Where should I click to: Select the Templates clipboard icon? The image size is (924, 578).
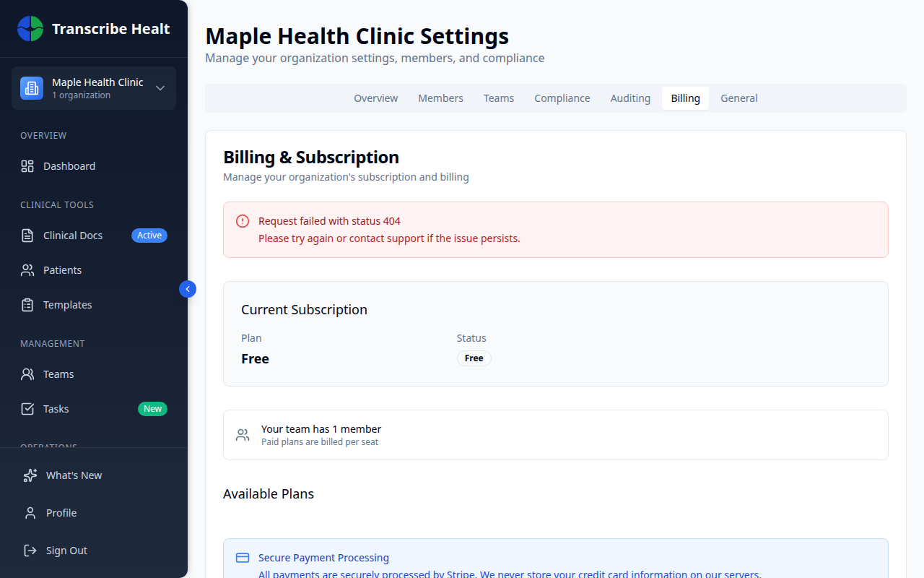[x=27, y=304]
